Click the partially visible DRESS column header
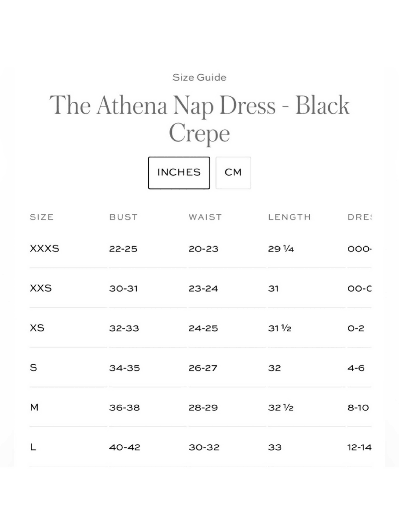 click(x=359, y=217)
